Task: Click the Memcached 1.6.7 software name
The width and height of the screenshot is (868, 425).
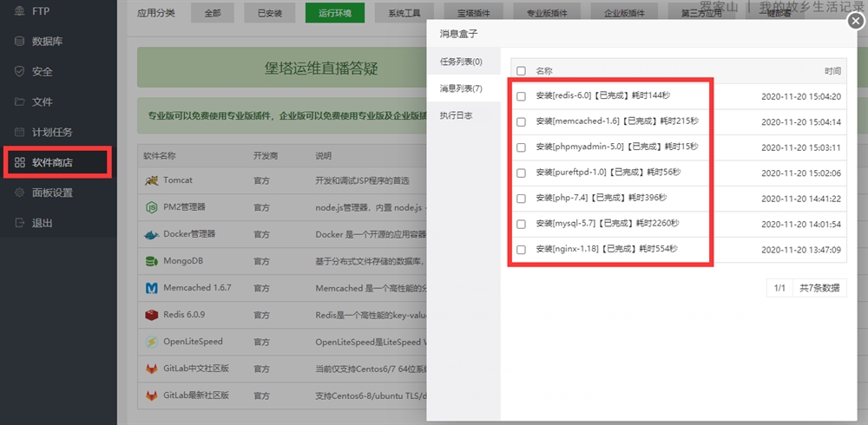Action: (x=197, y=288)
